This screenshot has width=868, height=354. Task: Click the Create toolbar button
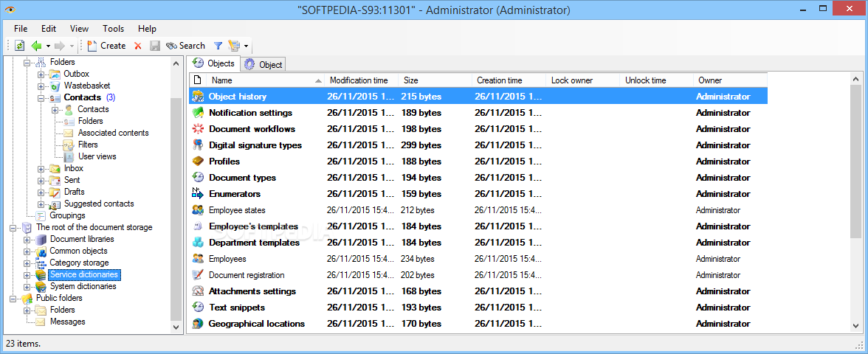[x=107, y=46]
